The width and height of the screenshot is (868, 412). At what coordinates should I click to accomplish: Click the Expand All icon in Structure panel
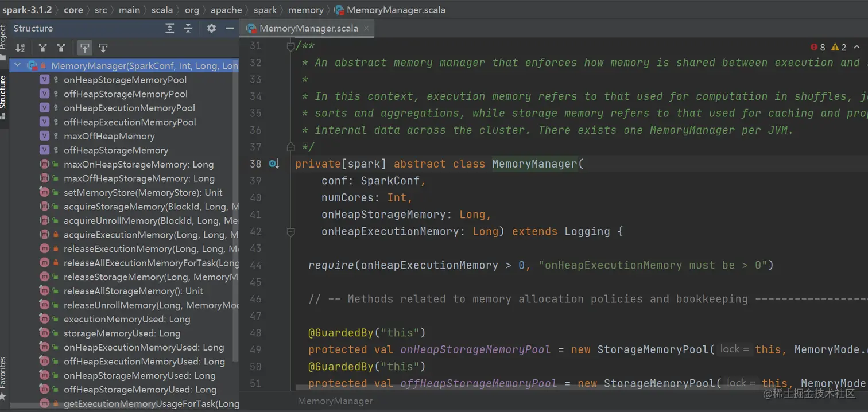169,28
